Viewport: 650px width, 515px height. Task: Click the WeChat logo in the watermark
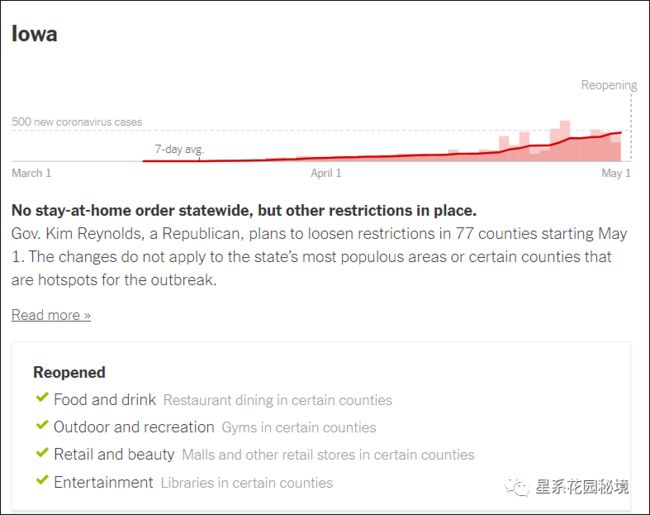pyautogui.click(x=517, y=487)
